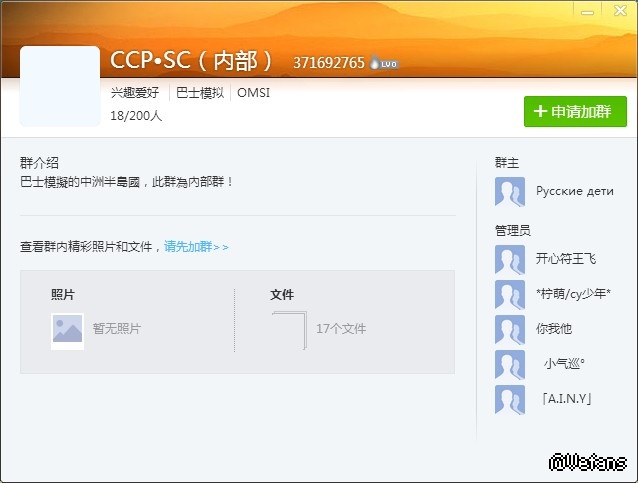The height and width of the screenshot is (483, 638).
Task: Click the group intro text 巴士模擬的中洲半島國
Action: 80,182
